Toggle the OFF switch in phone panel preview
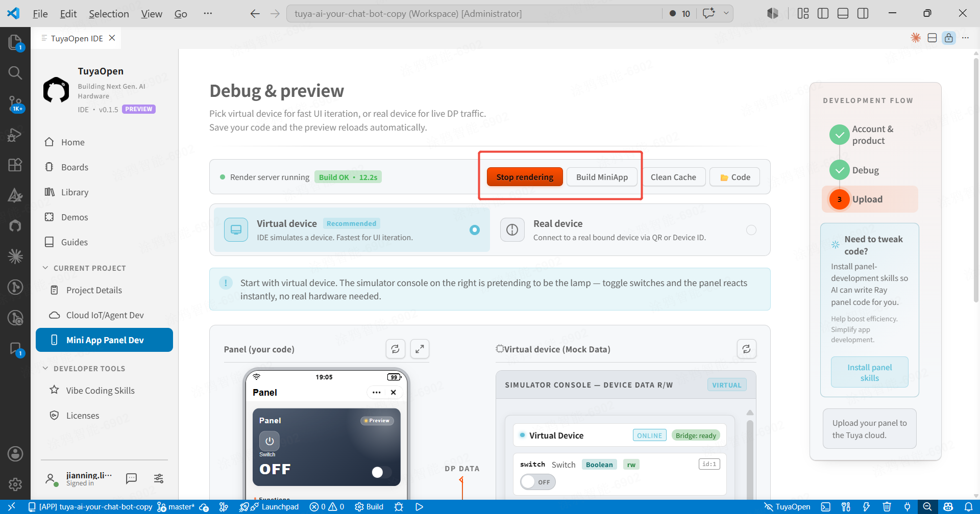Screen dimensions: 980x514 click(x=381, y=472)
